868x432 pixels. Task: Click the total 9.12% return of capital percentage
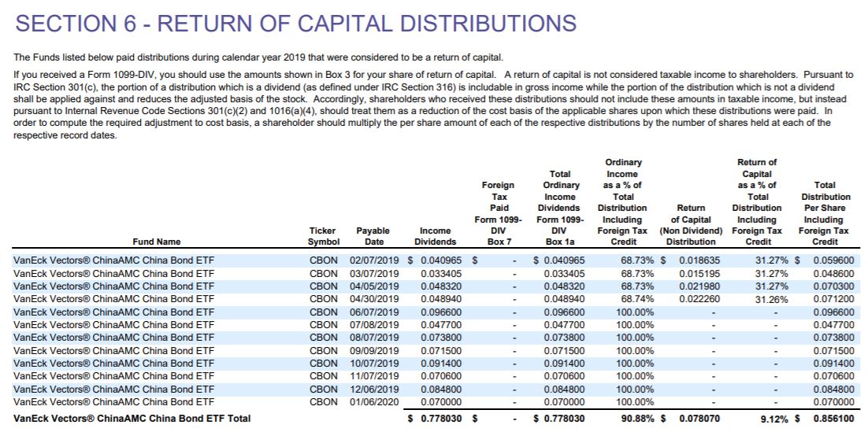(774, 420)
